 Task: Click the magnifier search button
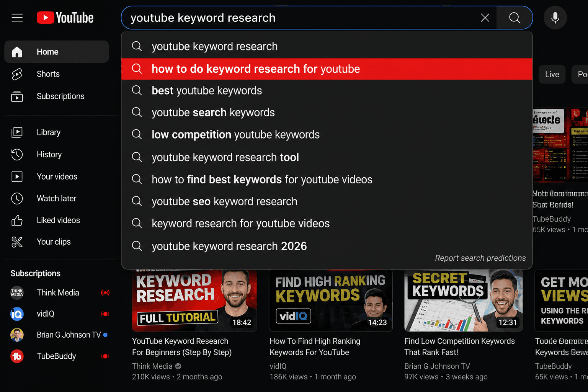514,18
